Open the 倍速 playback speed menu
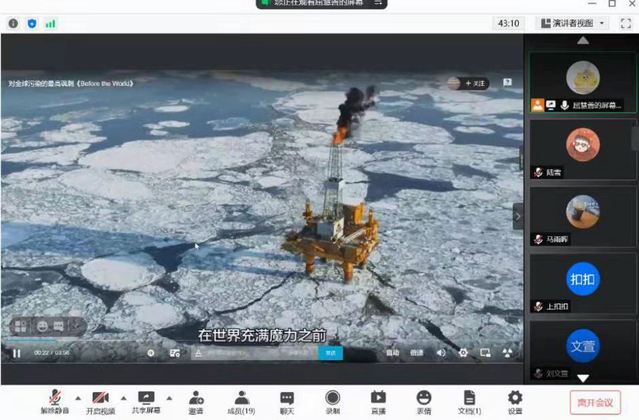639x420 pixels. pyautogui.click(x=416, y=353)
